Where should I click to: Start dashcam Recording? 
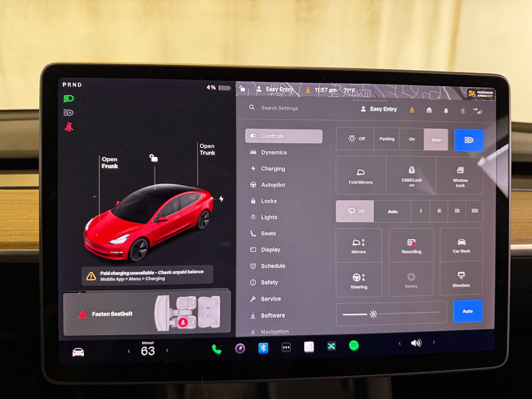411,246
